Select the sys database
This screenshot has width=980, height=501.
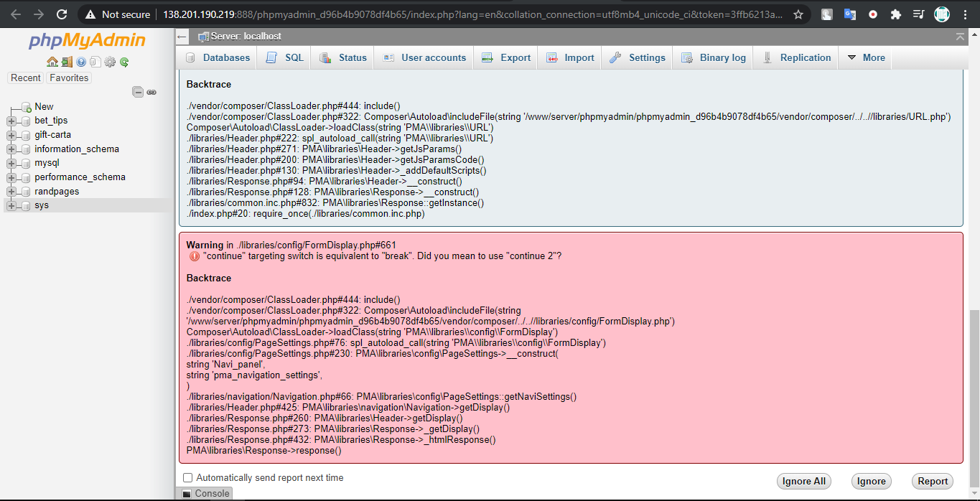click(42, 206)
